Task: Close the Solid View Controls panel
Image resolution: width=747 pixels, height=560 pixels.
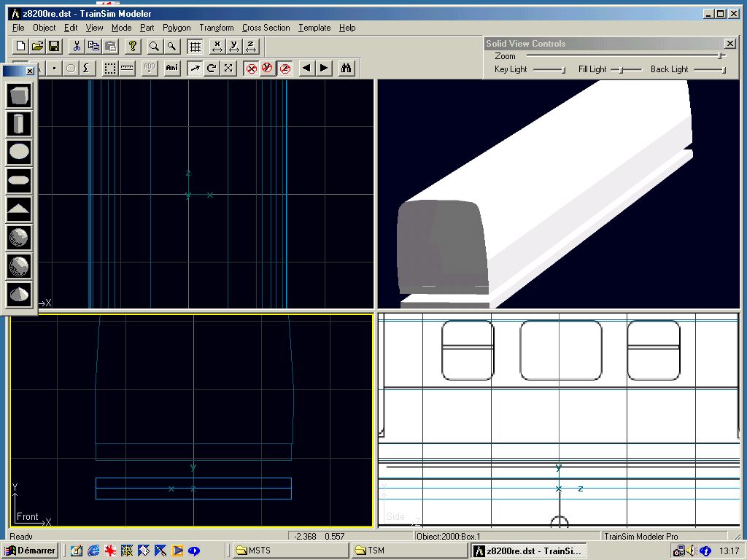Action: click(x=729, y=44)
